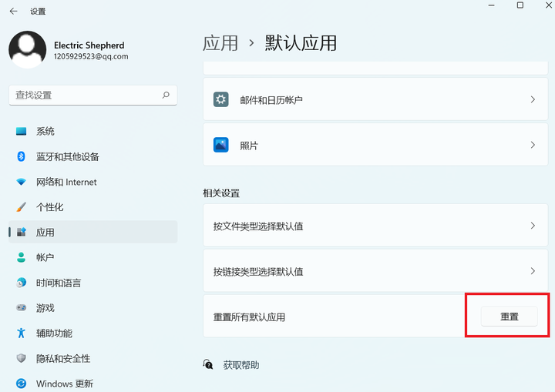Click the 系统 monitor icon
Screen dimensions: 555x392
coord(22,131)
